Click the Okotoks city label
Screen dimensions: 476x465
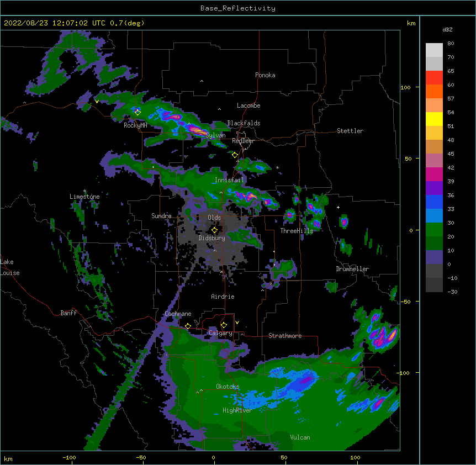228,387
